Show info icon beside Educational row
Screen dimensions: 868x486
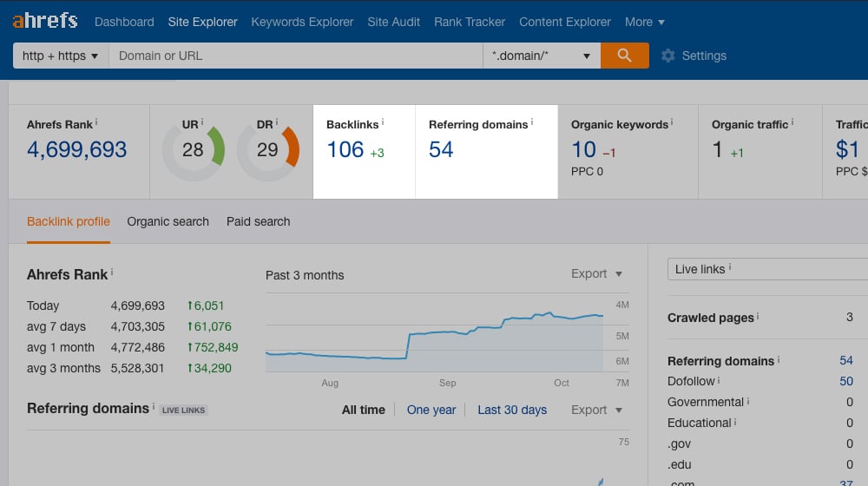pos(735,422)
